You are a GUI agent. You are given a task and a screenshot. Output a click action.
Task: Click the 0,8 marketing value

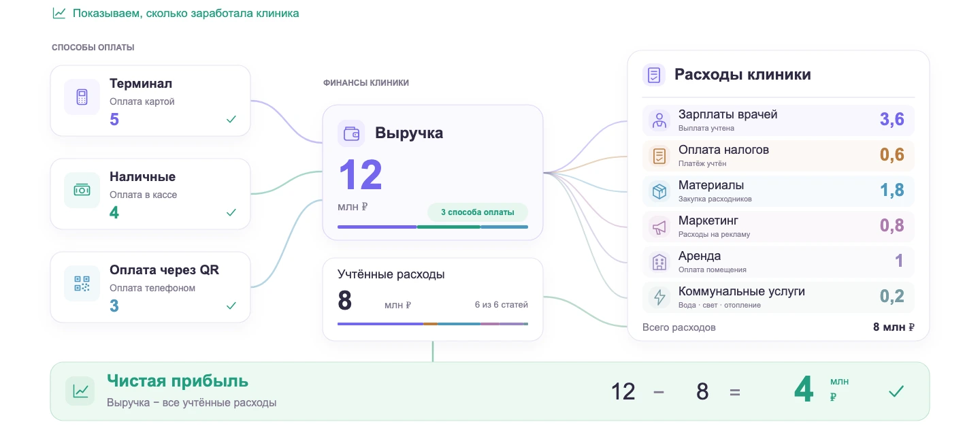pyautogui.click(x=892, y=226)
